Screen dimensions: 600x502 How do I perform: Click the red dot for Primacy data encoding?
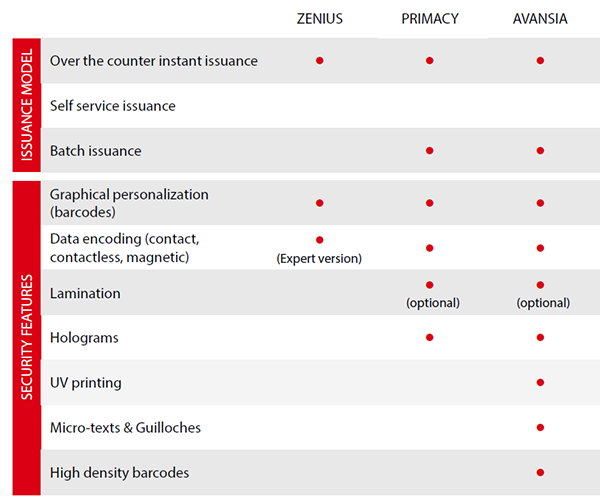pyautogui.click(x=430, y=248)
